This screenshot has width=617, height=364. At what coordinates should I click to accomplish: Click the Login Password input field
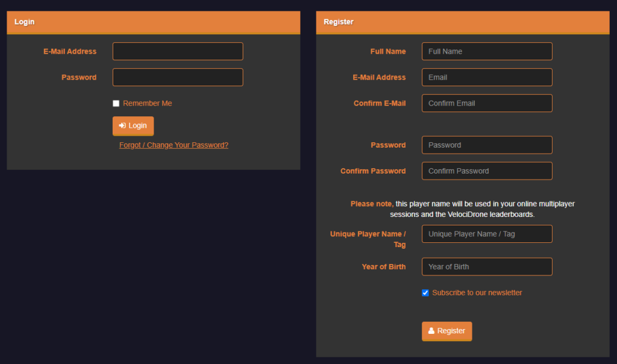click(178, 77)
